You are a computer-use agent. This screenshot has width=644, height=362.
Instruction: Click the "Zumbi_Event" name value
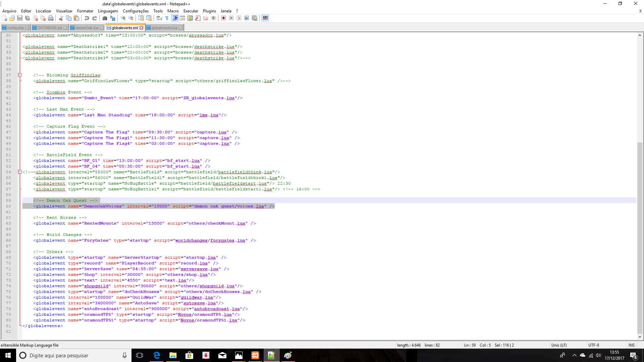coord(99,98)
